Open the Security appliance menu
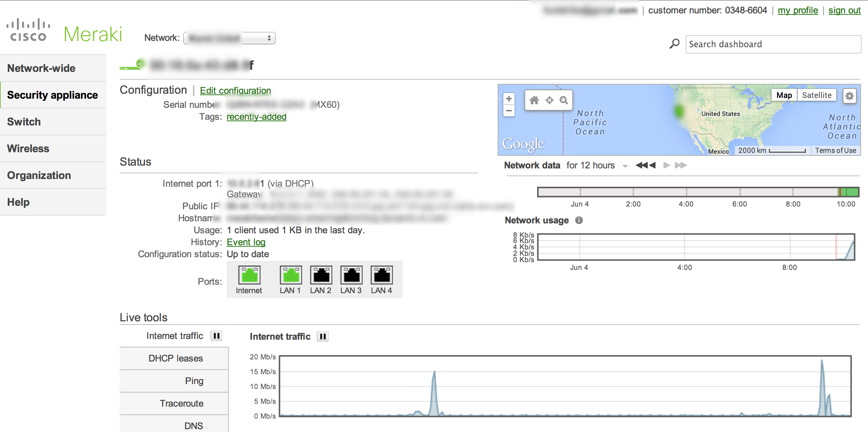The width and height of the screenshot is (868, 432). pos(53,95)
